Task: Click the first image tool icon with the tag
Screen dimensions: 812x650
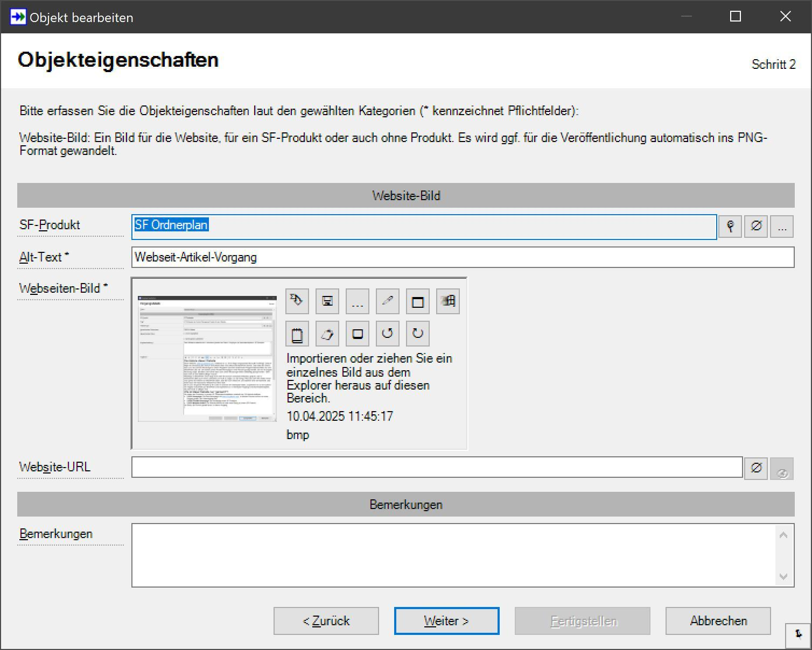Action: coord(297,301)
